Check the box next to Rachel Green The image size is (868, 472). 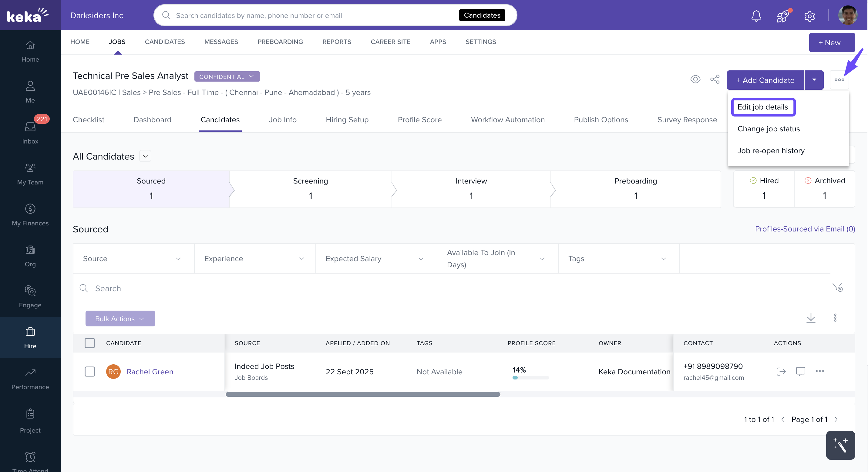[x=90, y=372]
